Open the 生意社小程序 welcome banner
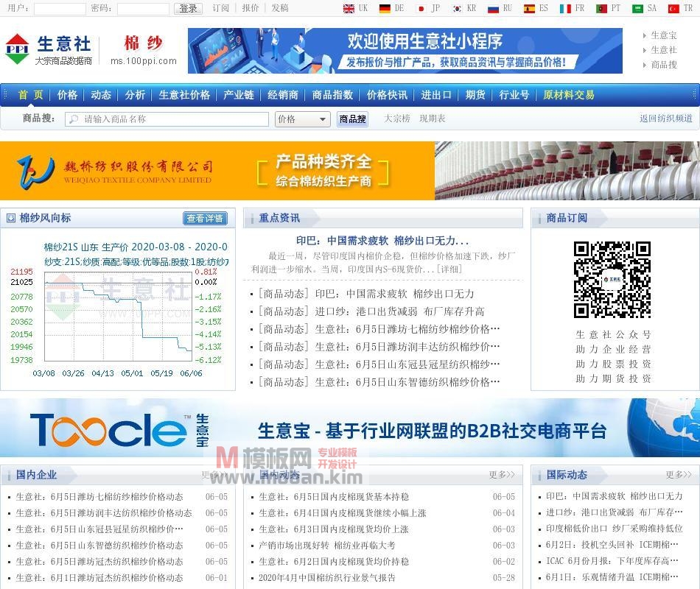Image resolution: width=700 pixels, height=589 pixels. click(x=405, y=51)
